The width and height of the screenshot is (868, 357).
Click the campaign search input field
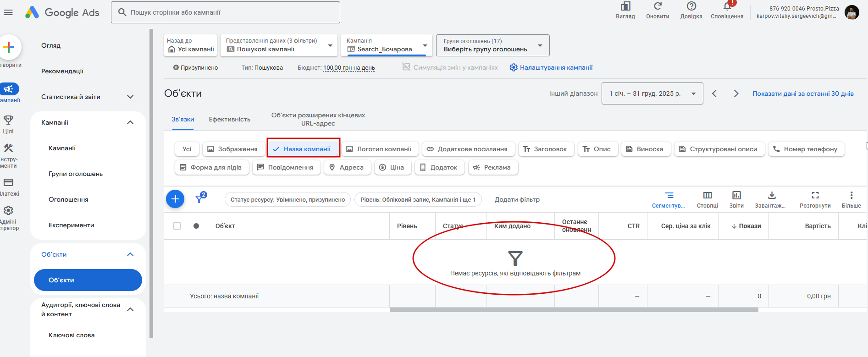pyautogui.click(x=226, y=12)
